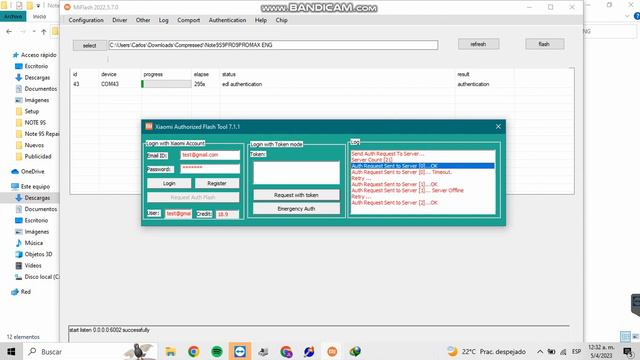This screenshot has width=640, height=360.
Task: Open MiFlash orange icon on taskbar
Action: coord(332,351)
